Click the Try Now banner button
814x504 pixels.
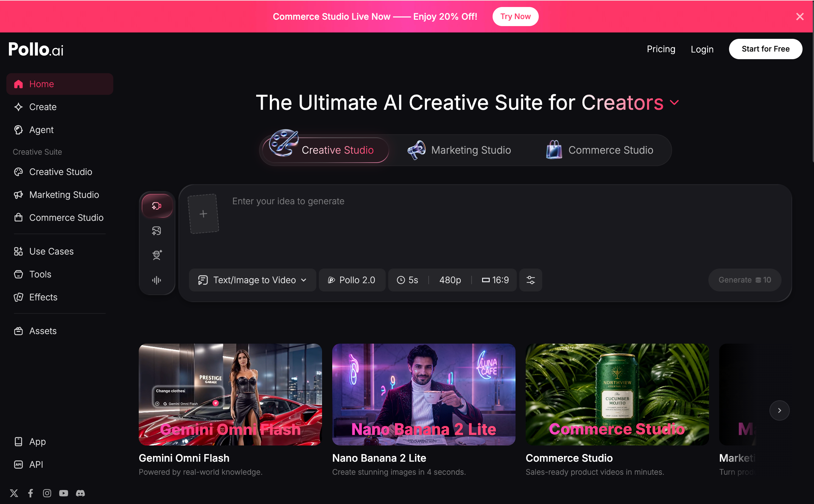point(515,16)
